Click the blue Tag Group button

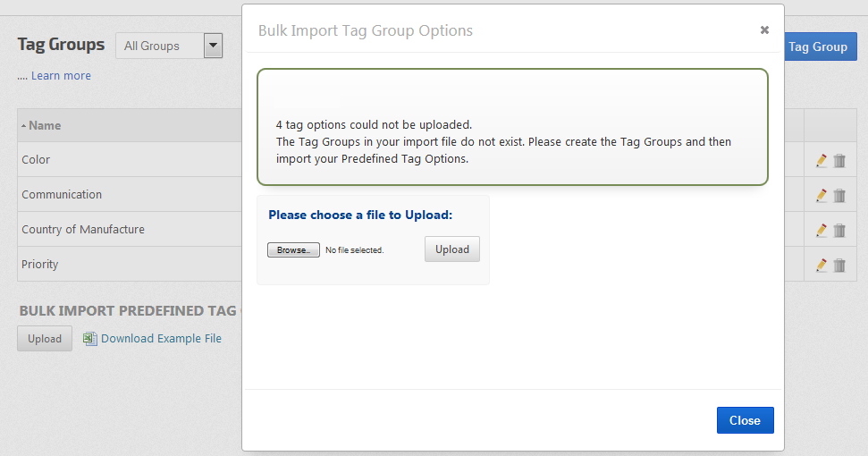(x=819, y=47)
